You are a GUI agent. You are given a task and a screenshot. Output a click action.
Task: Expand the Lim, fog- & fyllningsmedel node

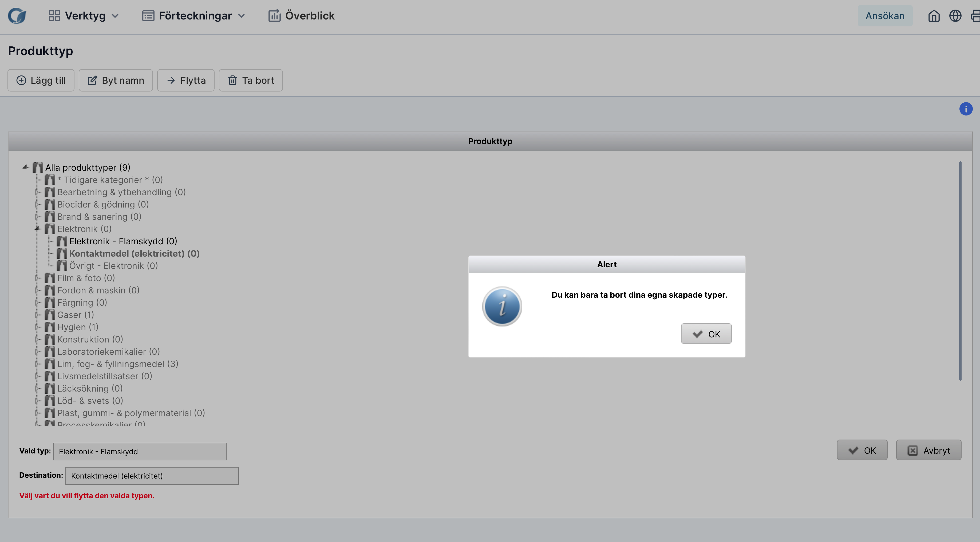[x=37, y=364]
